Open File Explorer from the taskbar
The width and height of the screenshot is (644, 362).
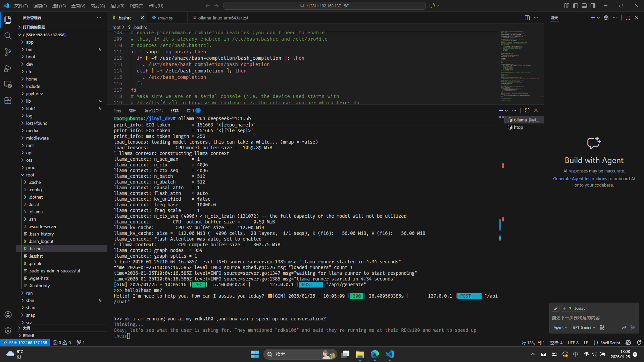[360, 354]
